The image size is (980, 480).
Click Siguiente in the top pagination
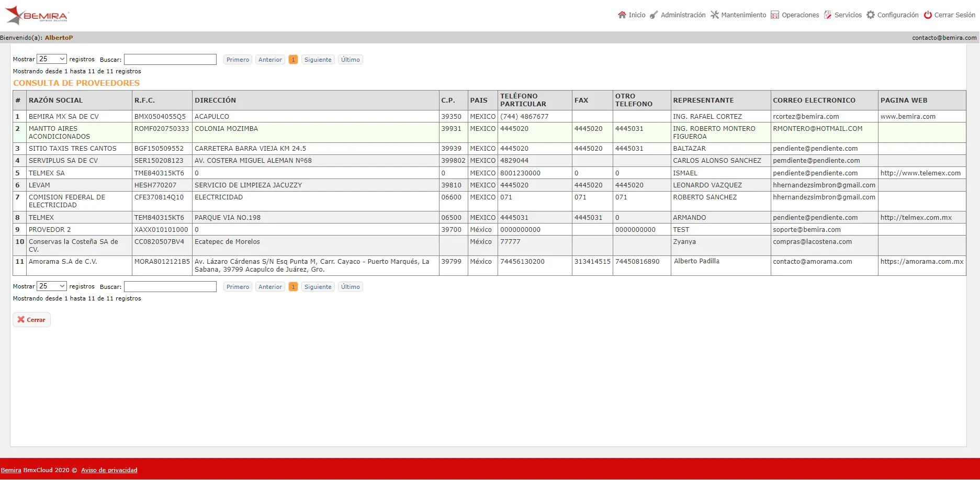(318, 60)
